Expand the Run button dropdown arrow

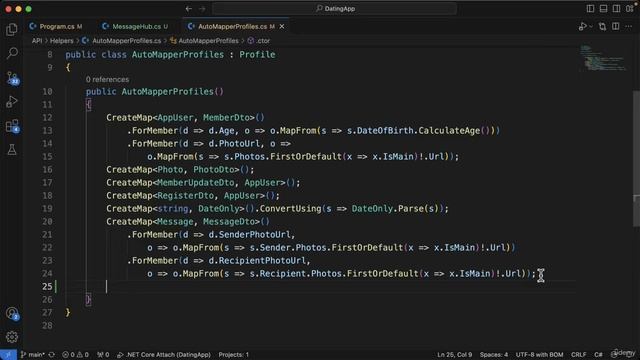point(591,27)
